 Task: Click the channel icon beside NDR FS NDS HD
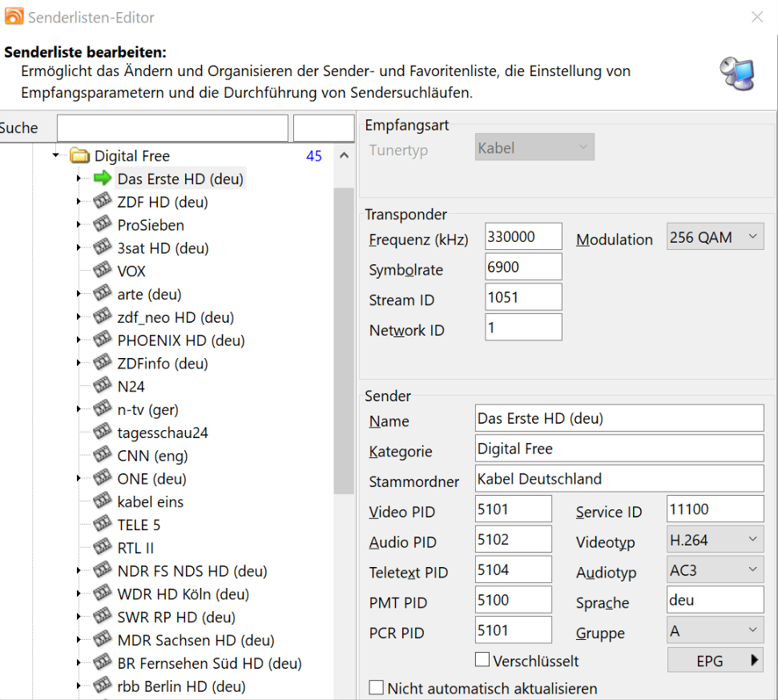tap(103, 570)
